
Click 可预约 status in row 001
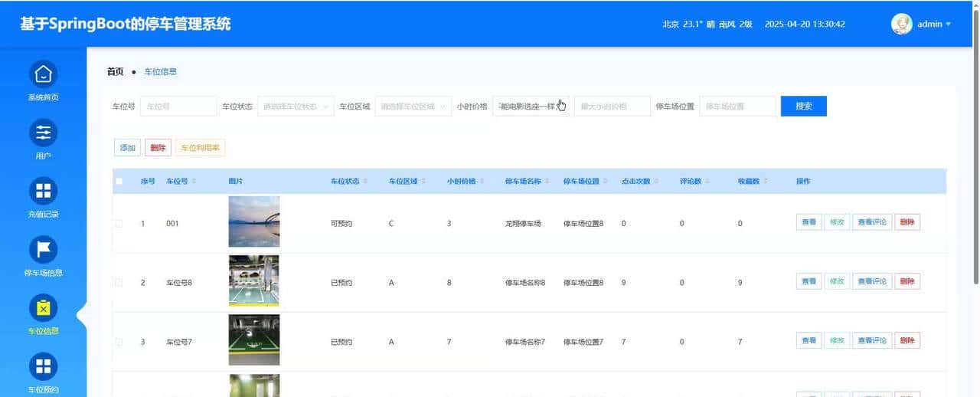[x=341, y=224]
